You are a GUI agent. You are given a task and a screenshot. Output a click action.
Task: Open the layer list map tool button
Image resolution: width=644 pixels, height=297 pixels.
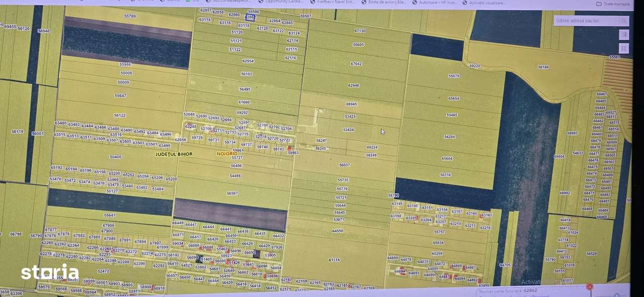(624, 48)
